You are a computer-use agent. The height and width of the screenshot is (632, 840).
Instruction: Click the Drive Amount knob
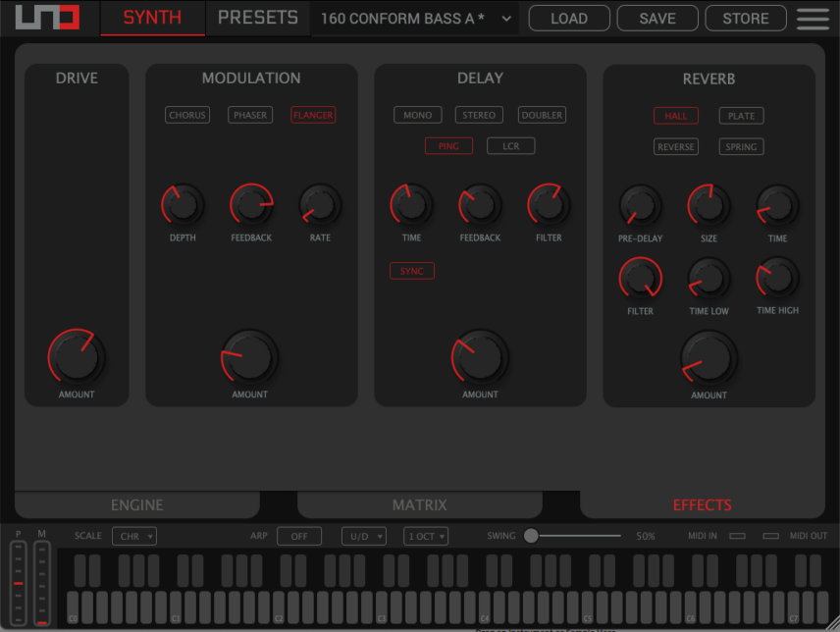[x=77, y=357]
